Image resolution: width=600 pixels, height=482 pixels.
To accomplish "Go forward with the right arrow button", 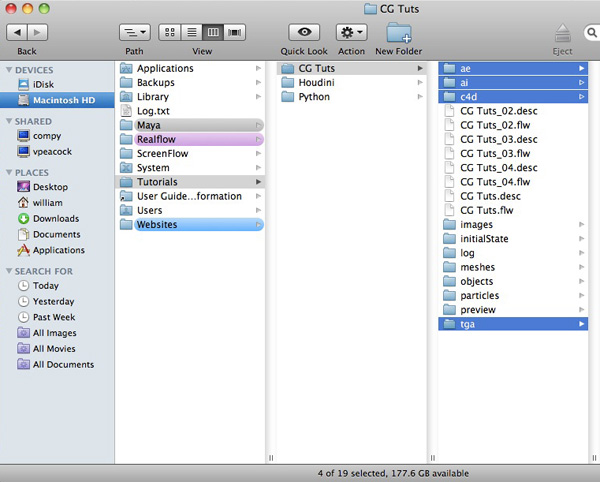I will pyautogui.click(x=38, y=32).
